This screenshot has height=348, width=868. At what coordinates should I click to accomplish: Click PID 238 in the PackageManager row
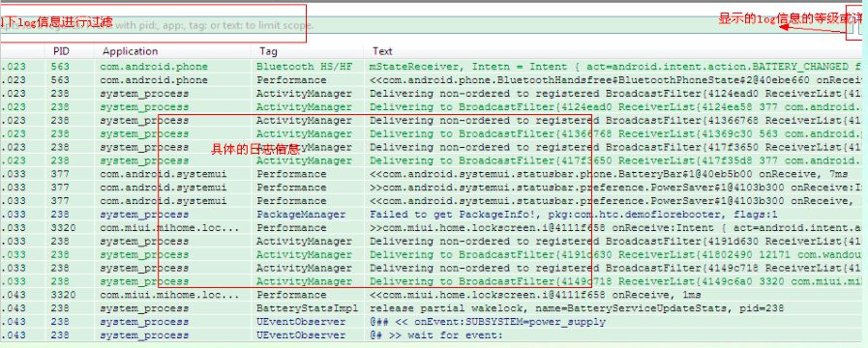(60, 215)
